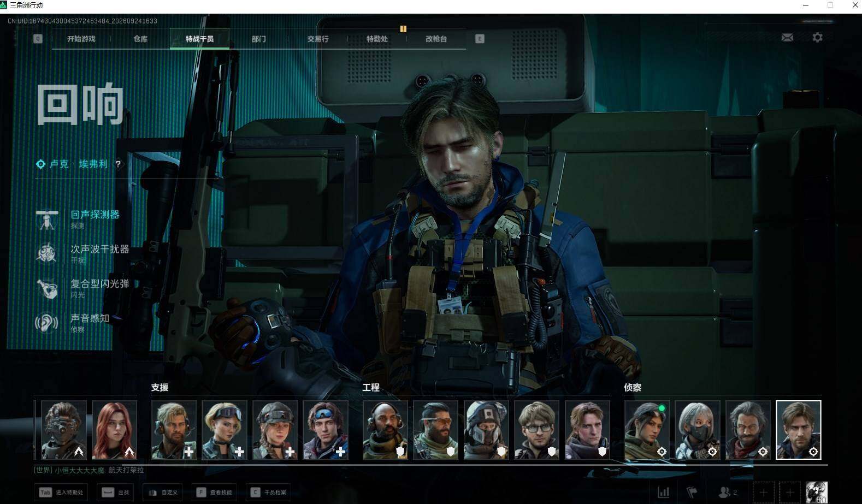Click the 侦察 class header

[x=633, y=387]
